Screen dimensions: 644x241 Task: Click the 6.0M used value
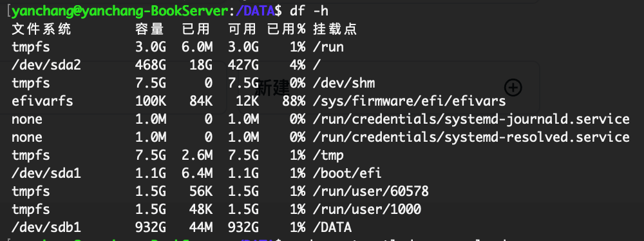[x=197, y=47]
